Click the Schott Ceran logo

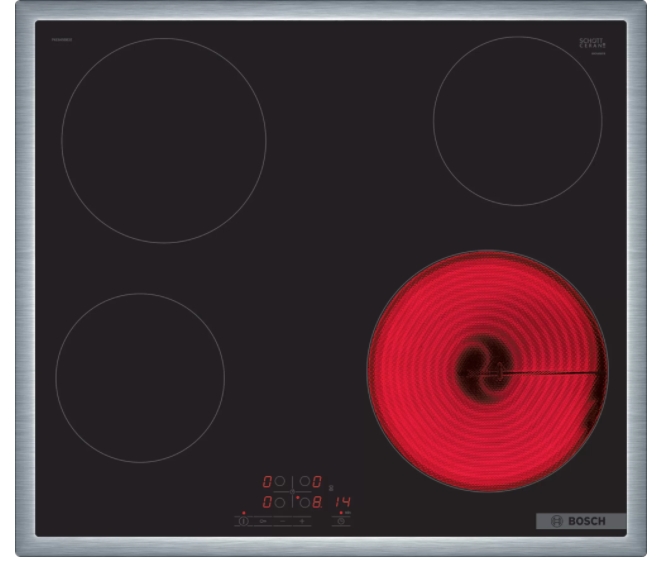point(592,44)
